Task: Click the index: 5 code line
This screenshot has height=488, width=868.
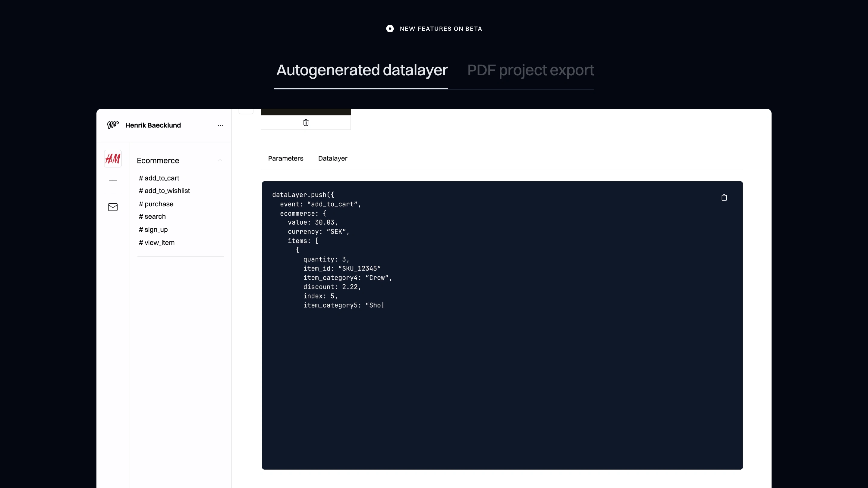Action: pos(320,296)
